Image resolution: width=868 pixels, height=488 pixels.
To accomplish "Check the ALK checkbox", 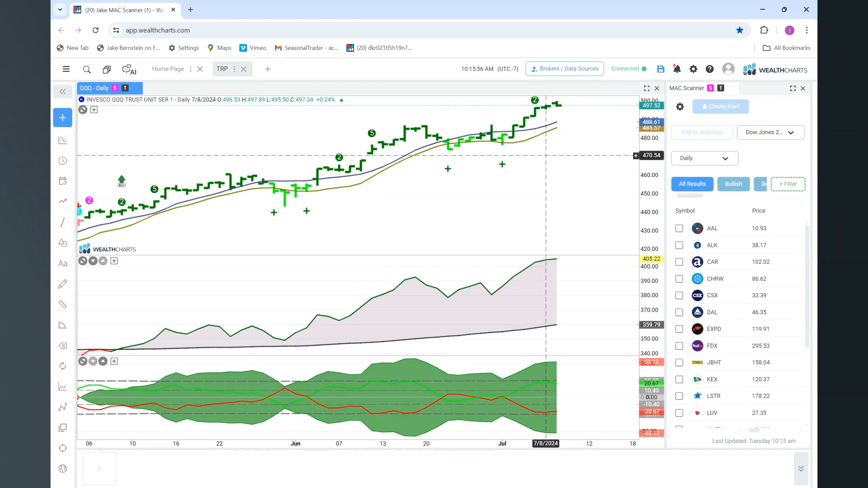I will pos(679,245).
